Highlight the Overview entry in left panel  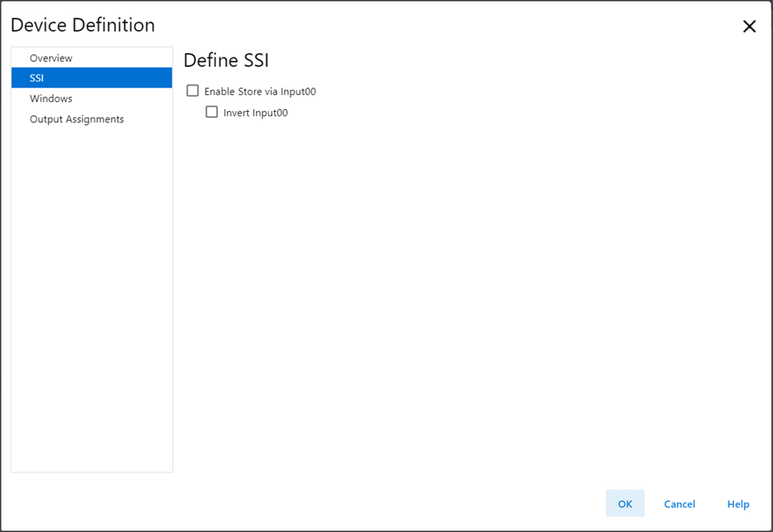click(51, 58)
